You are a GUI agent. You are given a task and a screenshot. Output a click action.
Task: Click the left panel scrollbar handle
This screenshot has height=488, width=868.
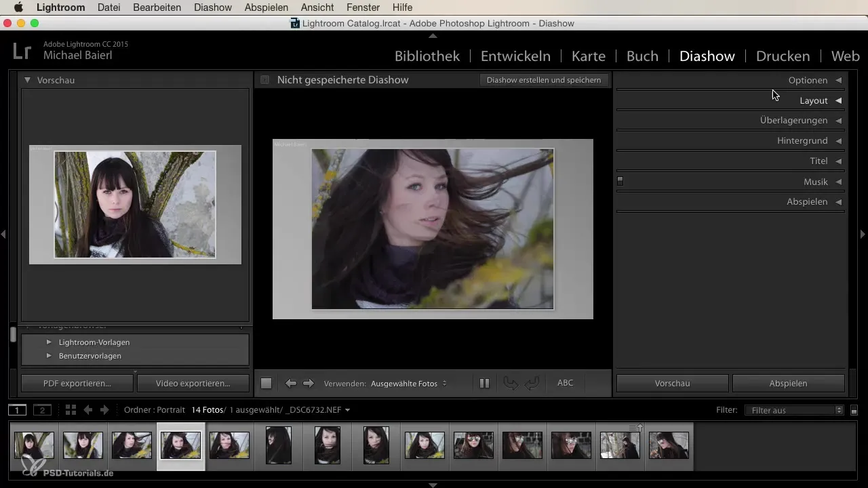[12, 334]
